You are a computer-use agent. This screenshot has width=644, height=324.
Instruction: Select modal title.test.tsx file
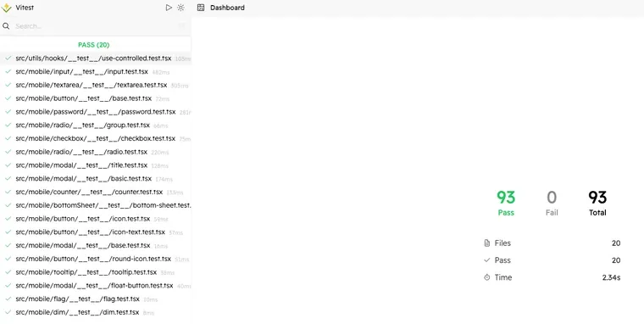coord(95,165)
